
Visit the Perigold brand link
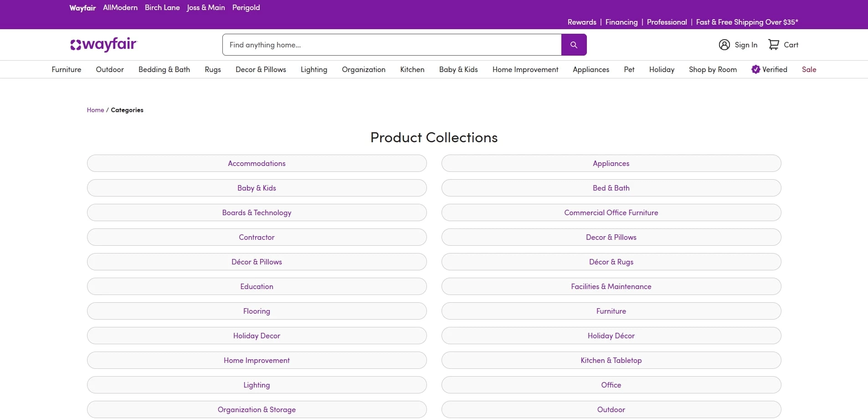click(x=246, y=7)
